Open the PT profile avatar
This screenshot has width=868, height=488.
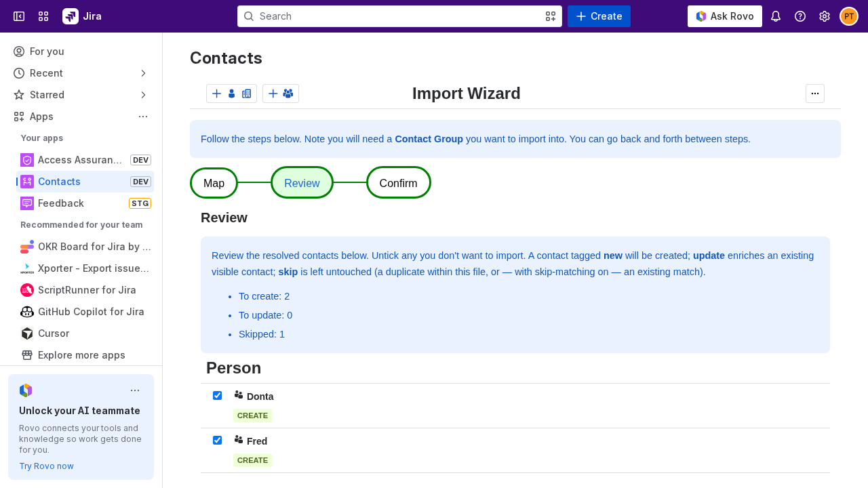point(849,16)
